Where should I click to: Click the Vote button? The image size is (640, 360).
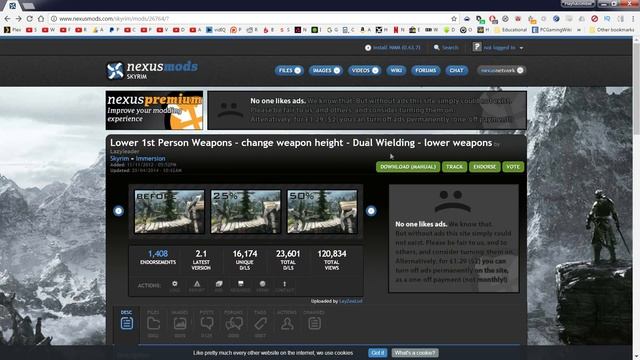[x=513, y=167]
